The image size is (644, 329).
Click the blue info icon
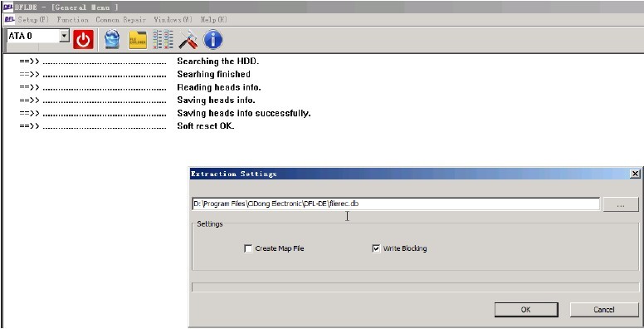click(213, 40)
